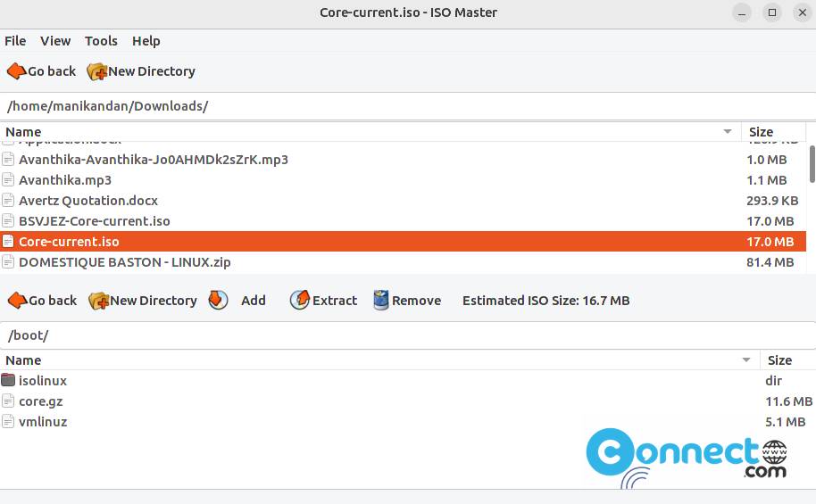Select the highlighted Core-current.iso row

[x=403, y=242]
